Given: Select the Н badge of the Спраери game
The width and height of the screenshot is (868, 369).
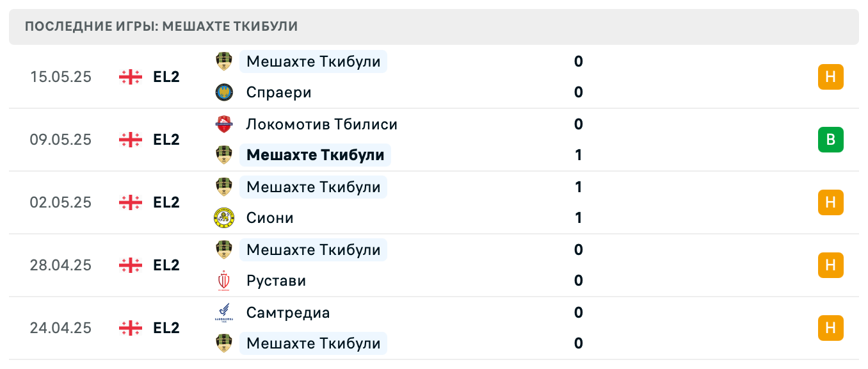Looking at the screenshot, I should 830,77.
